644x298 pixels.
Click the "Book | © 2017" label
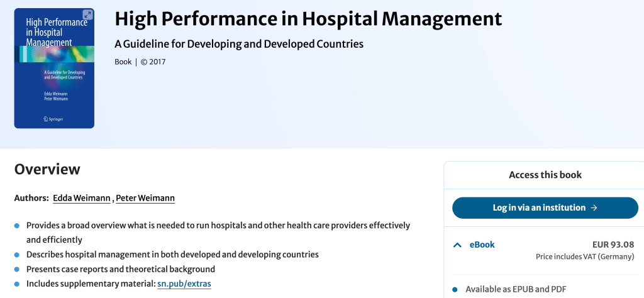pyautogui.click(x=140, y=62)
